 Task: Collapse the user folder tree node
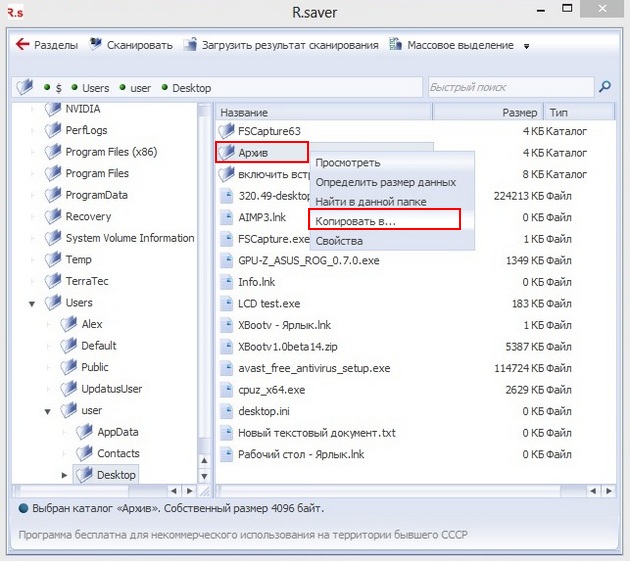47,412
